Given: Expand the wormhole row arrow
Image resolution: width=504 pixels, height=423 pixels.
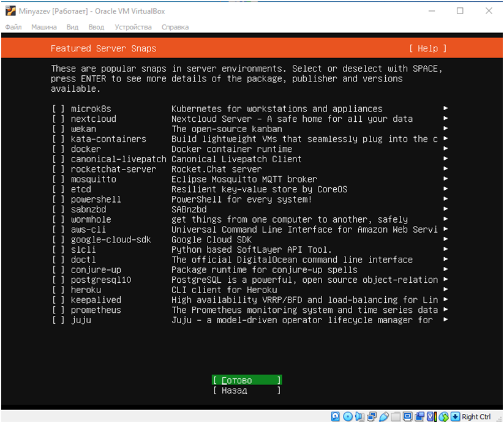Looking at the screenshot, I should point(445,219).
